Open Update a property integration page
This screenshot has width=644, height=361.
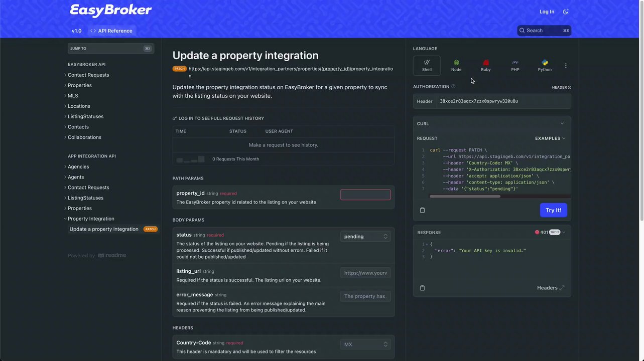113,229
